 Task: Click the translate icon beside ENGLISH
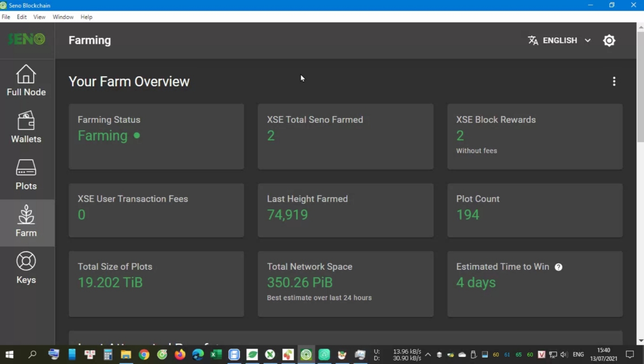pos(533,41)
